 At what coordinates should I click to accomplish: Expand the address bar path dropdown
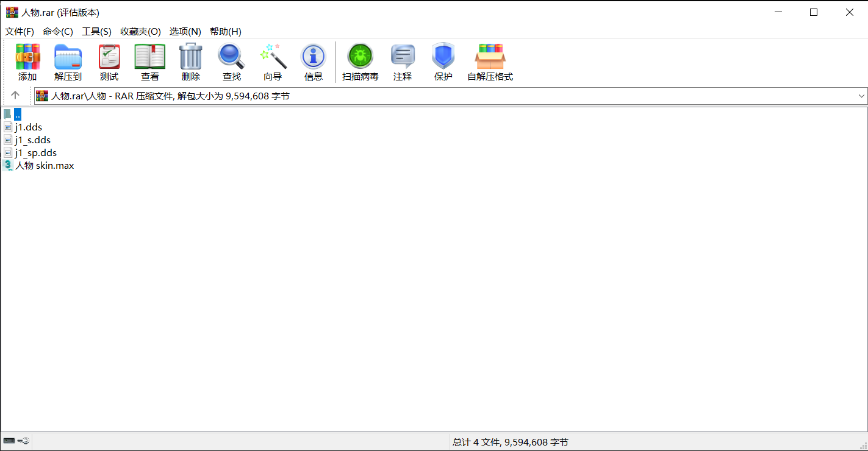point(861,96)
